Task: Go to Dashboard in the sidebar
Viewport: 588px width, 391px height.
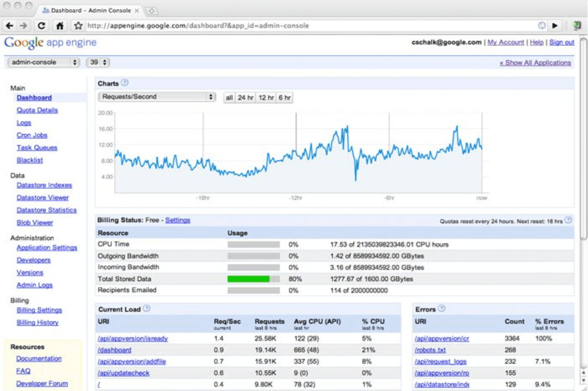Action: [x=34, y=98]
